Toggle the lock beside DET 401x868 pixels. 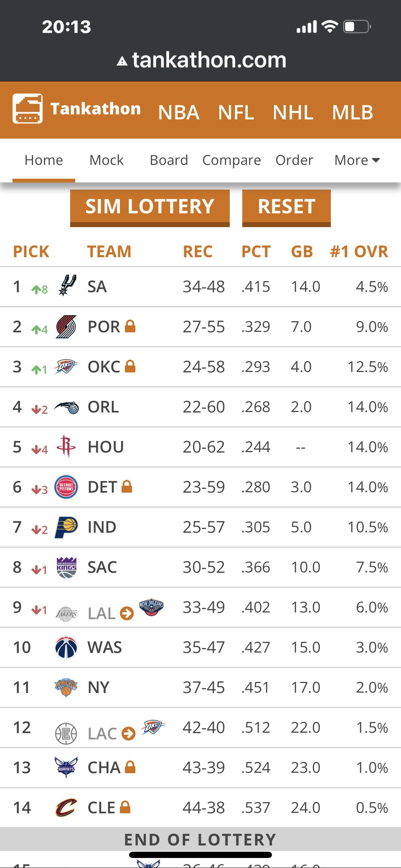coord(127,486)
